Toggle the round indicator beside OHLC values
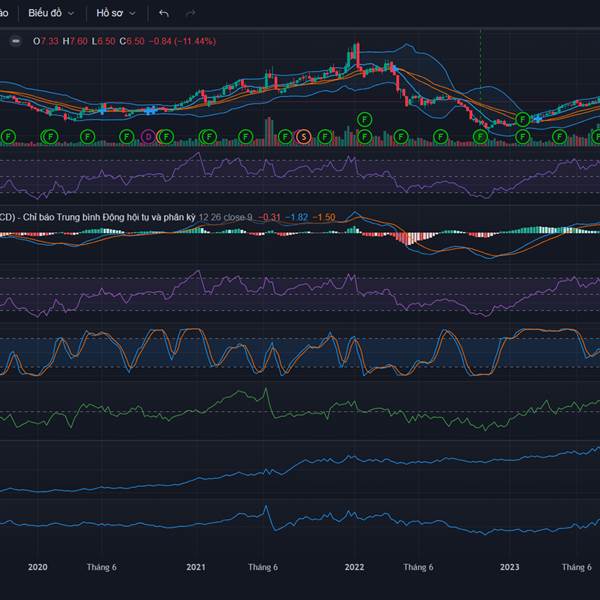The height and width of the screenshot is (600, 600). 15,41
